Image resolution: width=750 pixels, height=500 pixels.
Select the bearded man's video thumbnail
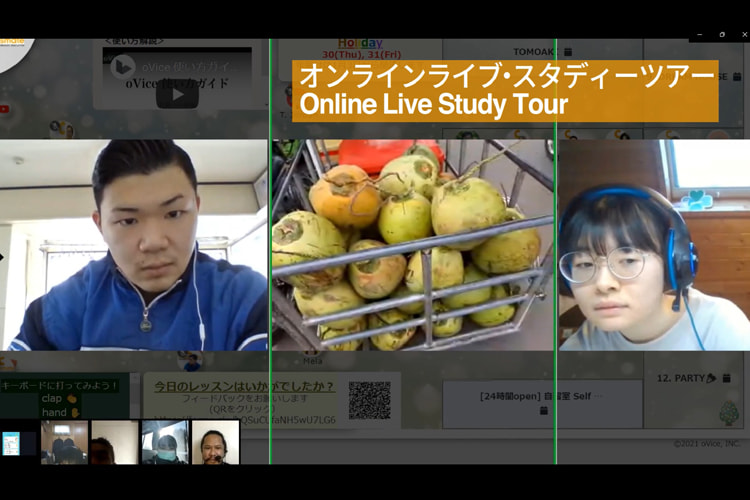tap(215, 442)
